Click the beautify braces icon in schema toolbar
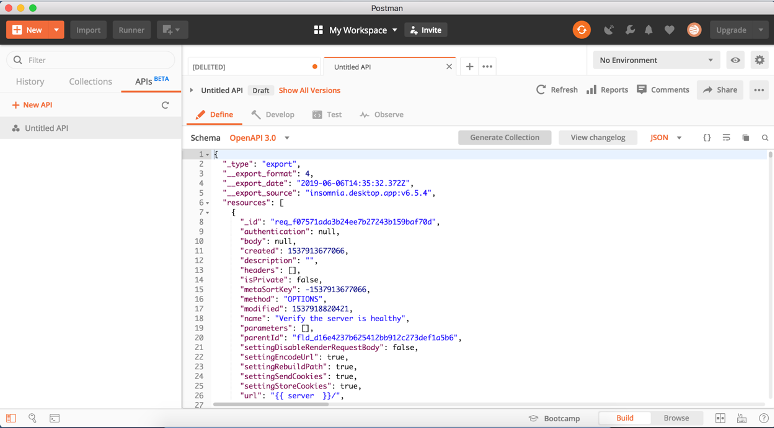The width and height of the screenshot is (774, 428). pos(707,137)
